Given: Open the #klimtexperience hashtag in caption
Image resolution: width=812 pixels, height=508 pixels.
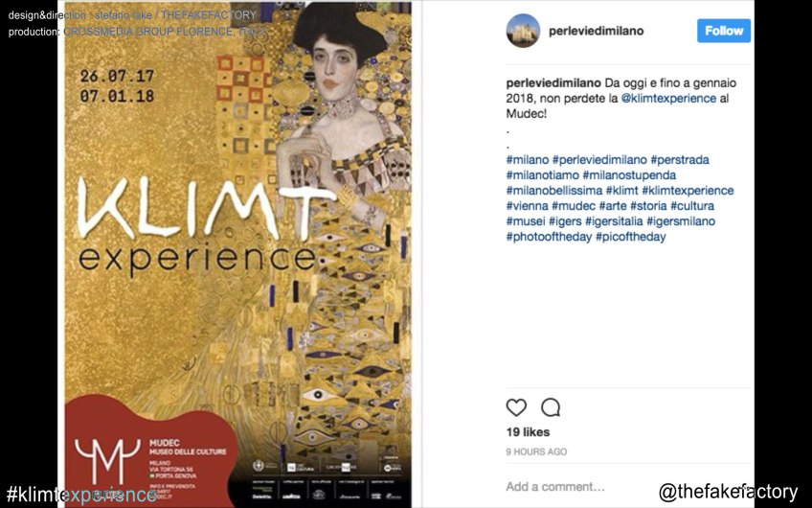Looking at the screenshot, I should click(x=688, y=190).
